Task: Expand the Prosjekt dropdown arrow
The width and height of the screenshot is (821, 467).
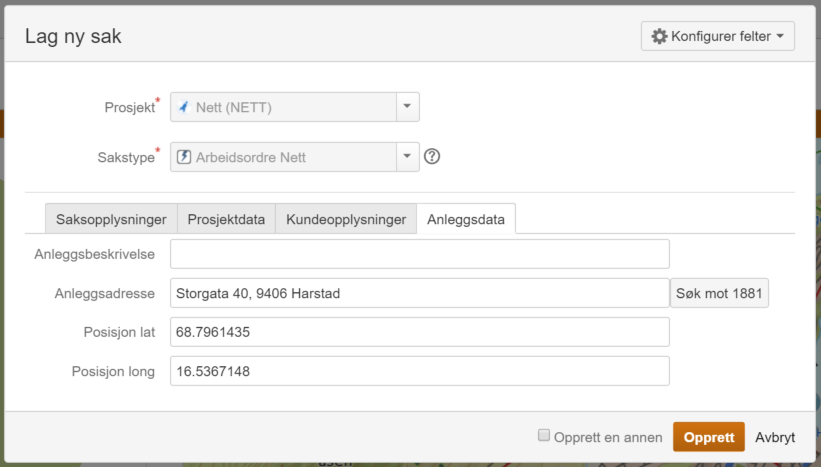Action: 407,107
